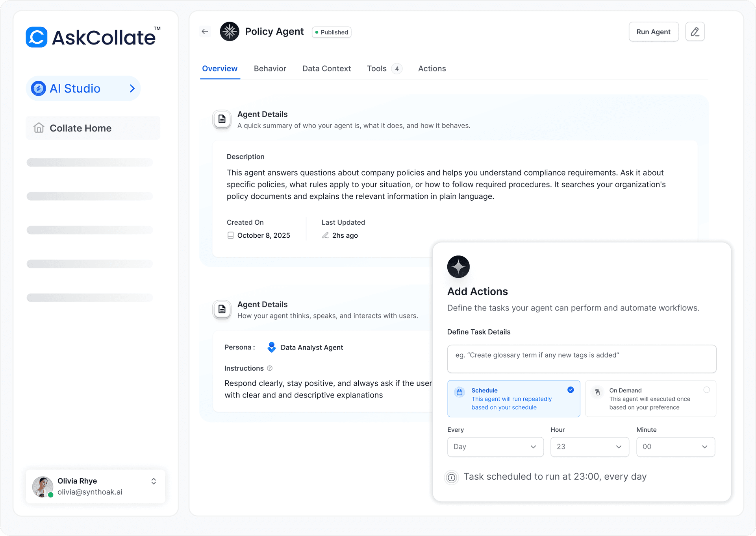Click the Data Analyst Agent persona icon
The image size is (756, 536).
pyautogui.click(x=272, y=347)
